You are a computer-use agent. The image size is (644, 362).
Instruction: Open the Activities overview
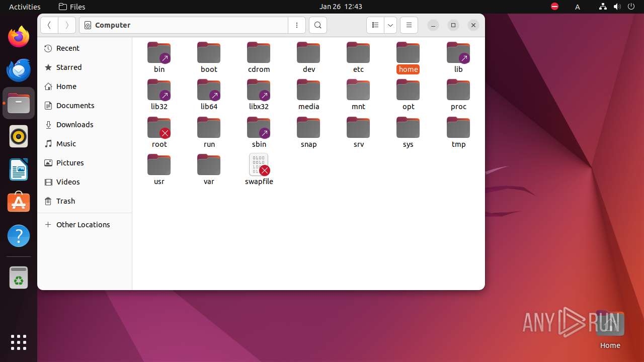pyautogui.click(x=25, y=7)
